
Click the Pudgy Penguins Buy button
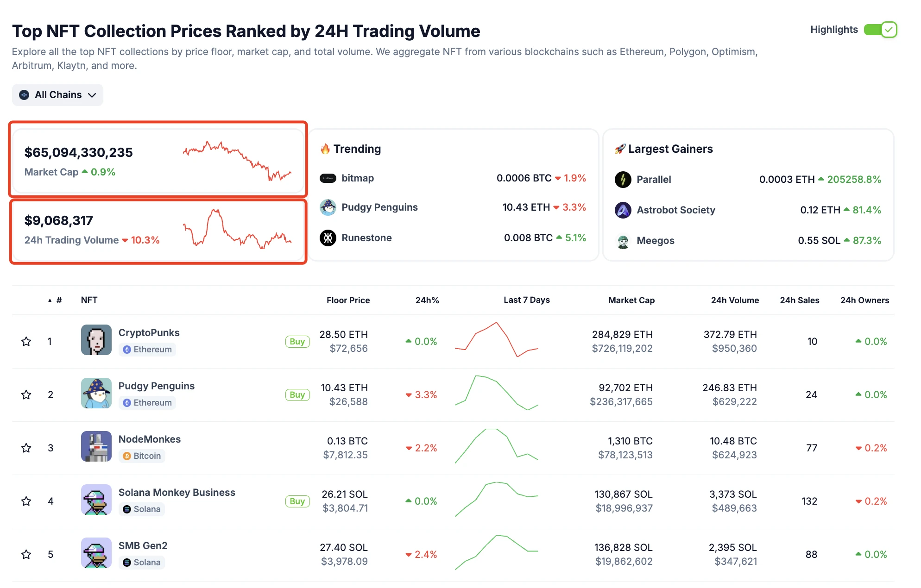(297, 394)
